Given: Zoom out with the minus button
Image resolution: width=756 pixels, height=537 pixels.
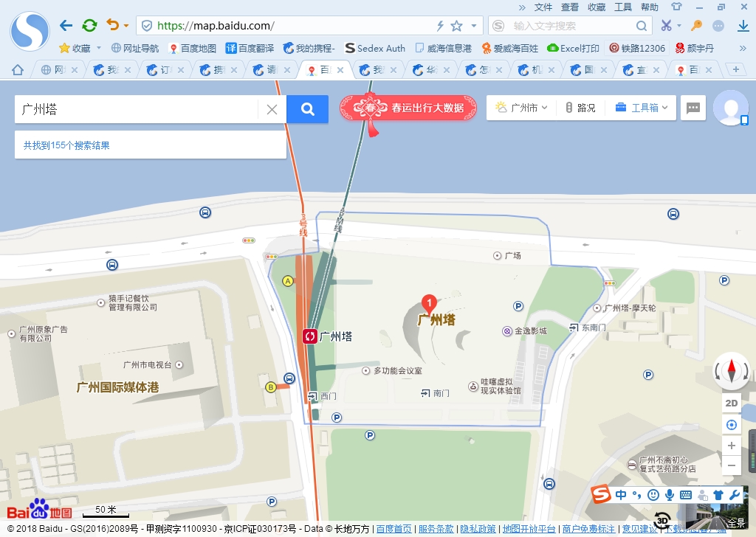Looking at the screenshot, I should click(x=732, y=465).
